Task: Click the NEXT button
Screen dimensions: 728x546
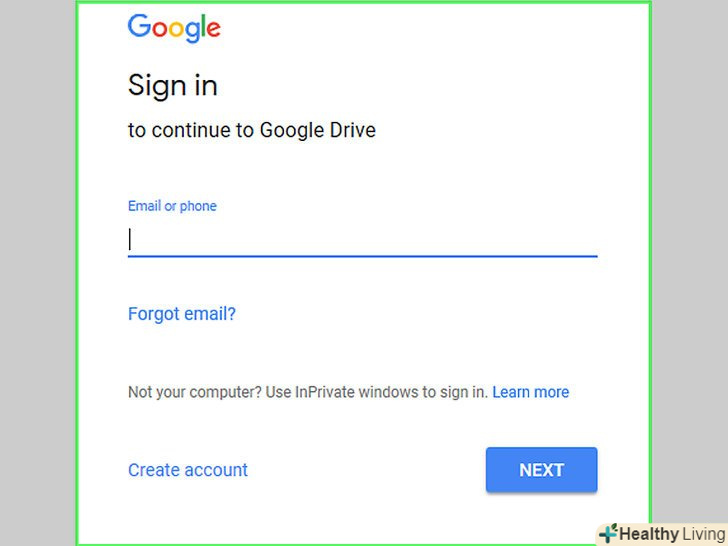Action: (x=541, y=470)
